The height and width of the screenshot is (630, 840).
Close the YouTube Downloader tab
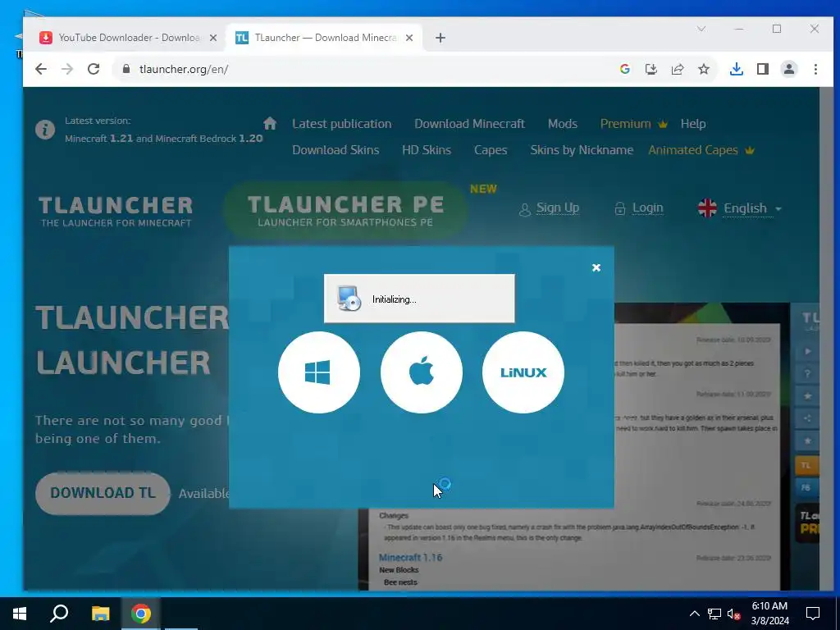click(x=213, y=38)
